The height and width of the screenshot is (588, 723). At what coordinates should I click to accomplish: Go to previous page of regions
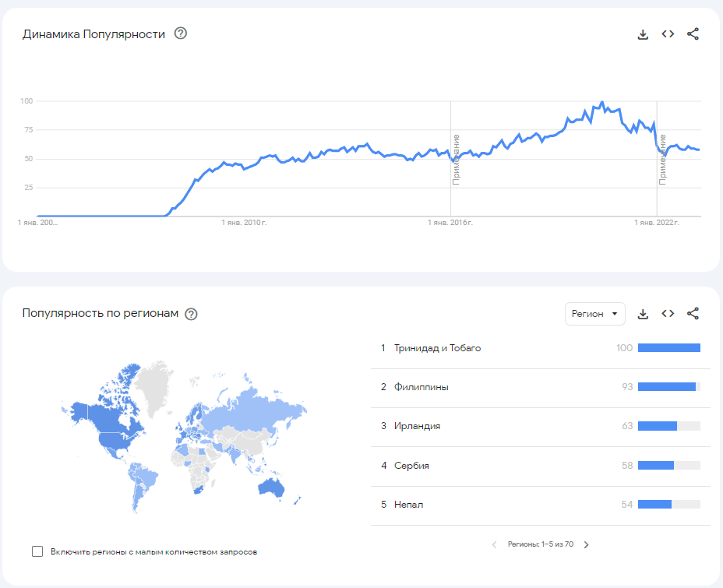[x=494, y=544]
